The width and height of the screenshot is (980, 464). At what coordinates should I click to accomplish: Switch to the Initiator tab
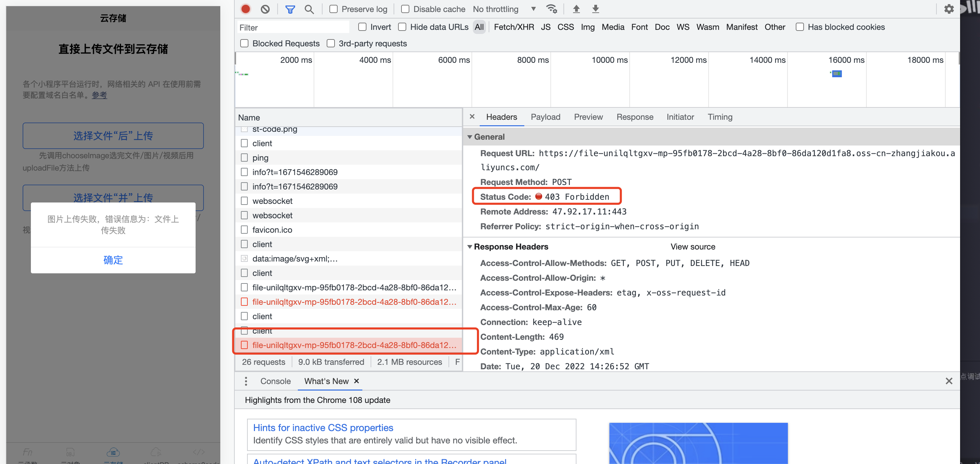tap(680, 117)
